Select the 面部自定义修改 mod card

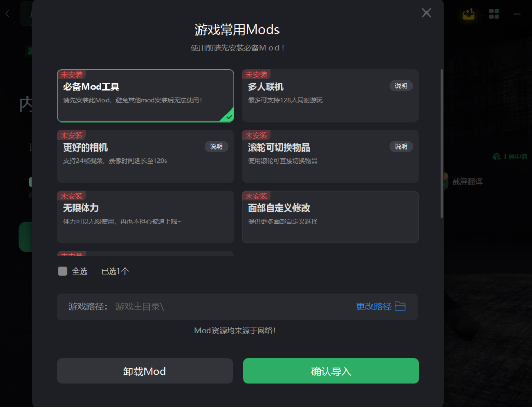pyautogui.click(x=330, y=217)
